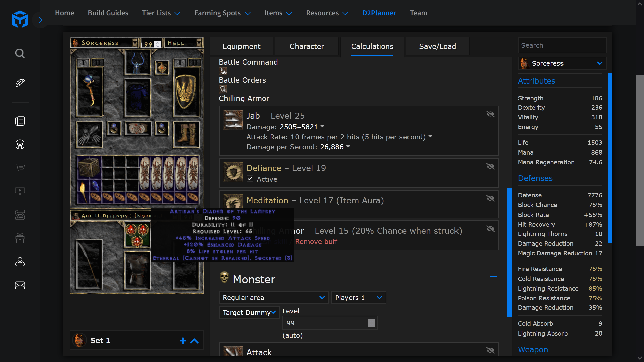Open the Sorceress class dropdown
This screenshot has width=644, height=362.
562,63
